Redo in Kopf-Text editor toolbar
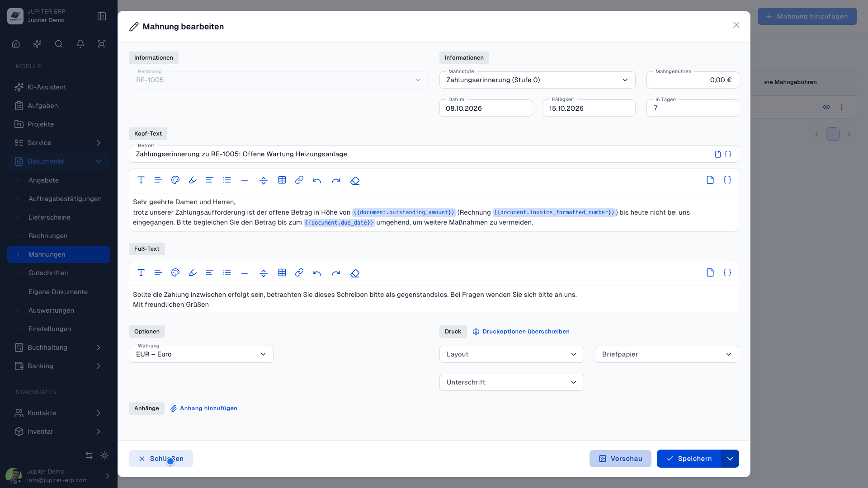Image resolution: width=868 pixels, height=488 pixels. coord(336,180)
